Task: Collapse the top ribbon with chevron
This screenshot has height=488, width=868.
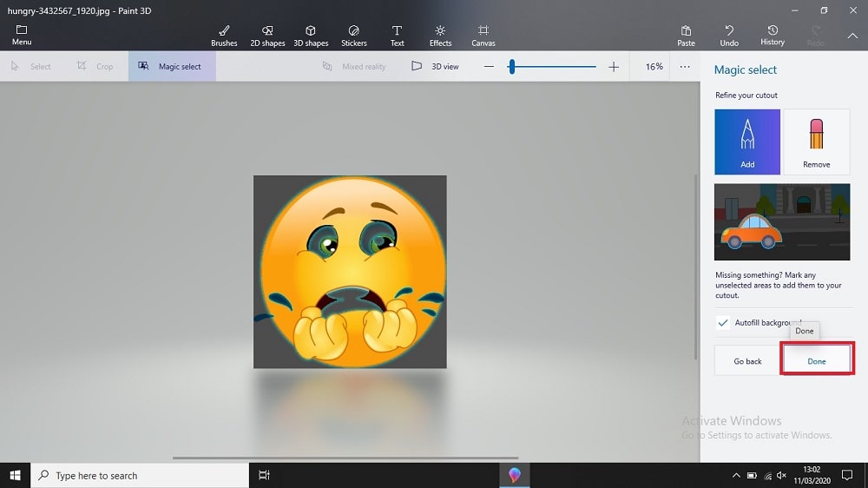Action: coord(852,36)
